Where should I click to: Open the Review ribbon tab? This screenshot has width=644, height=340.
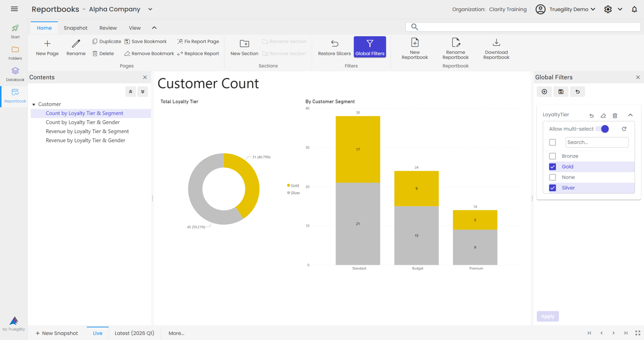pos(108,28)
